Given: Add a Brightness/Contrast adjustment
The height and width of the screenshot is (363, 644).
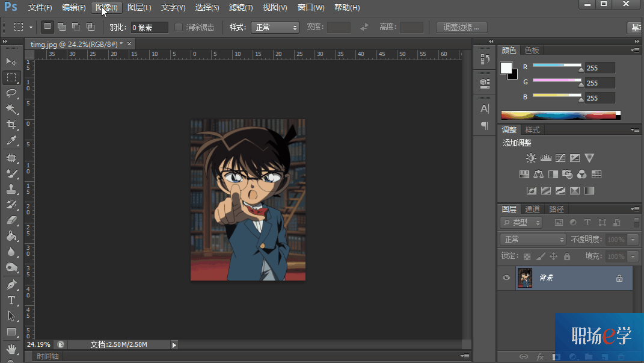Looking at the screenshot, I should click(531, 158).
